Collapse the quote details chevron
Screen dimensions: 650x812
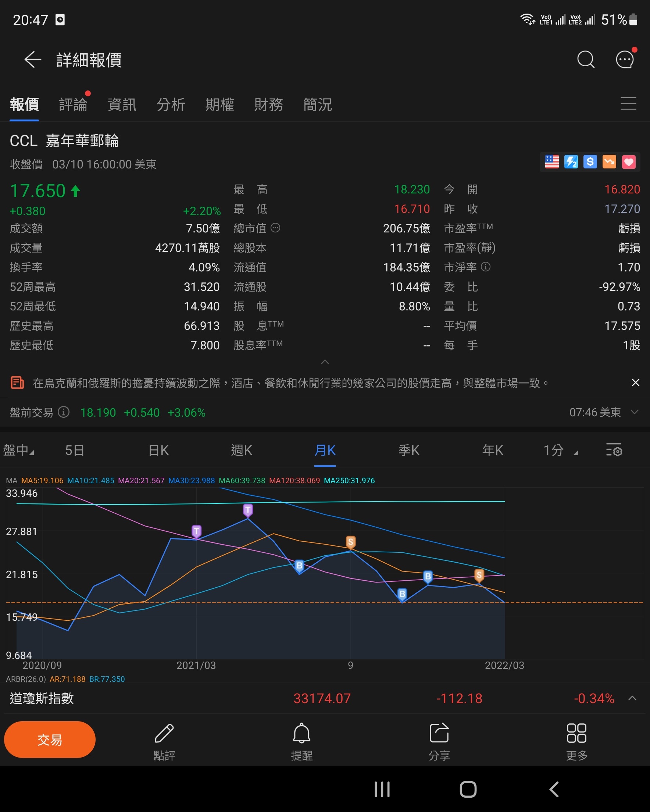point(325,362)
